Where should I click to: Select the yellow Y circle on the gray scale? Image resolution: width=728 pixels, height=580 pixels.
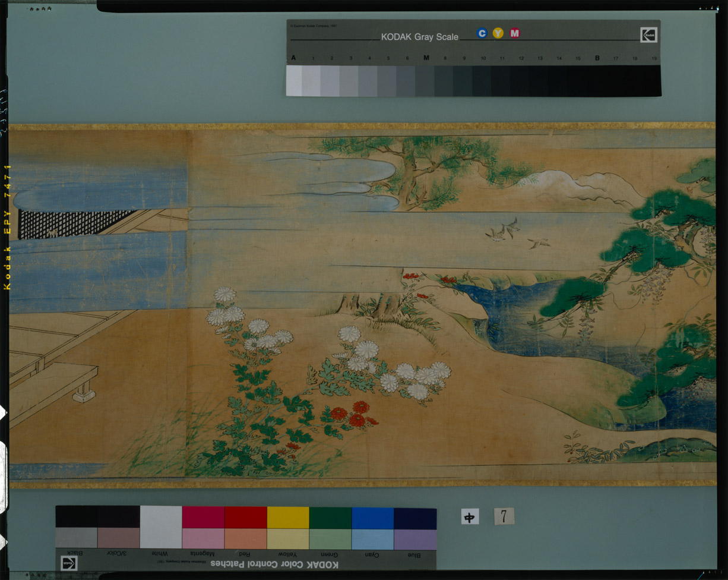pos(498,33)
